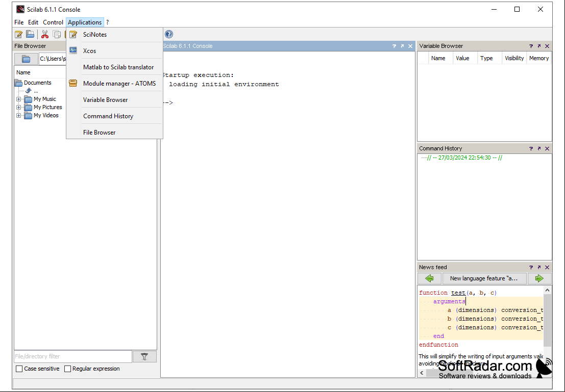
Task: Click the console prompt line
Action: pyautogui.click(x=287, y=102)
